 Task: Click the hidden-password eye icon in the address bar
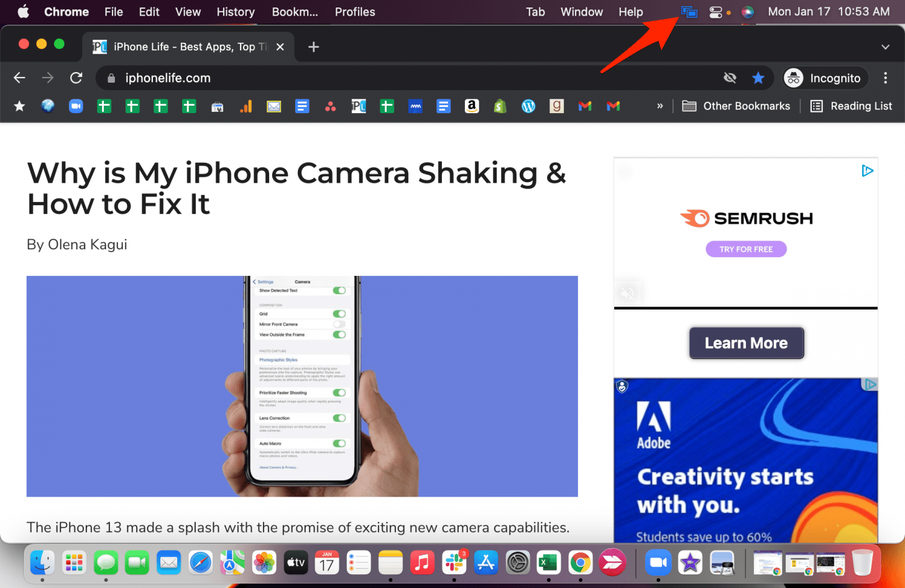730,78
